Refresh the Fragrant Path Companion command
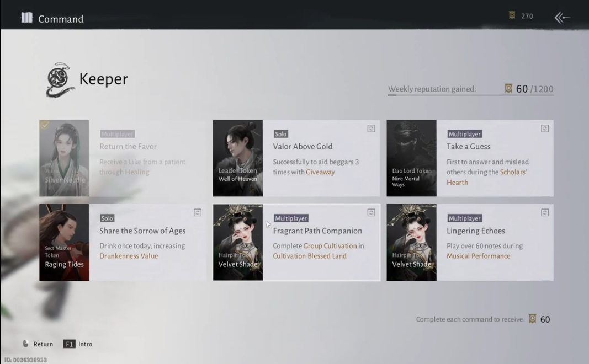The height and width of the screenshot is (364, 589). pyautogui.click(x=371, y=212)
